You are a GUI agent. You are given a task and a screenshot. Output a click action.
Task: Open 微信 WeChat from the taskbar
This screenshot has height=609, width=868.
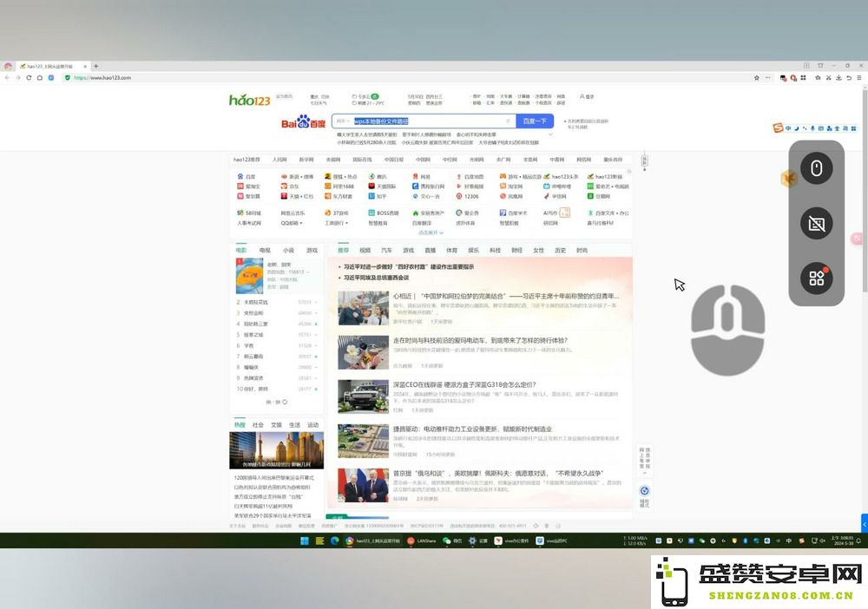452,541
